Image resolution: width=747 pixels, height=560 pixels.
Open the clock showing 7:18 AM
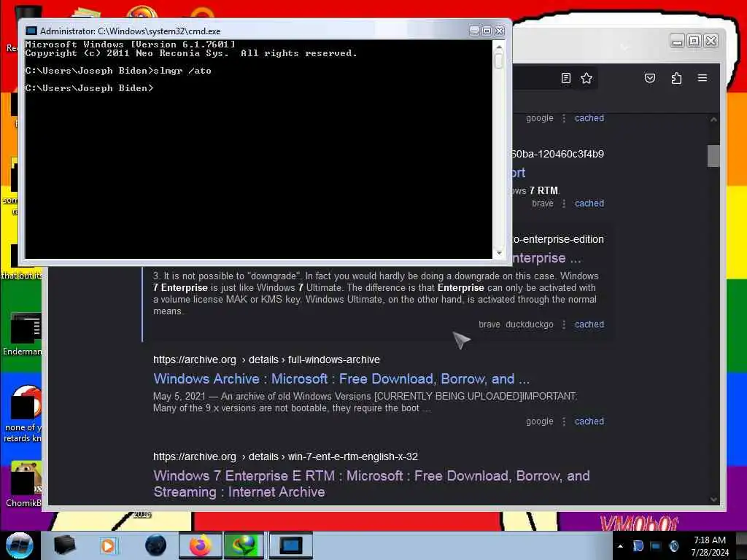coord(710,546)
